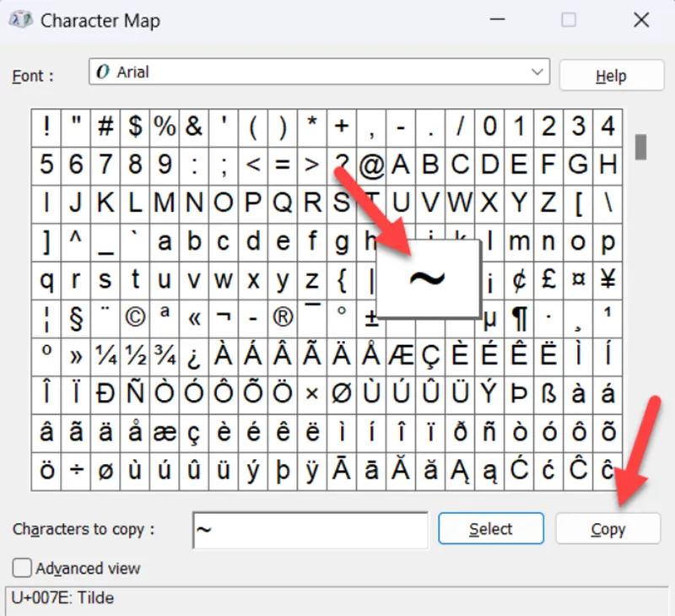Screen dimensions: 675x616
Task: Select the Æ ligature character
Action: click(x=401, y=357)
